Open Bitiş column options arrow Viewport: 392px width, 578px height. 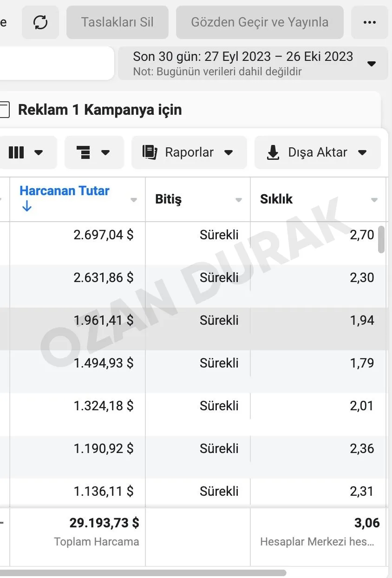tap(239, 200)
